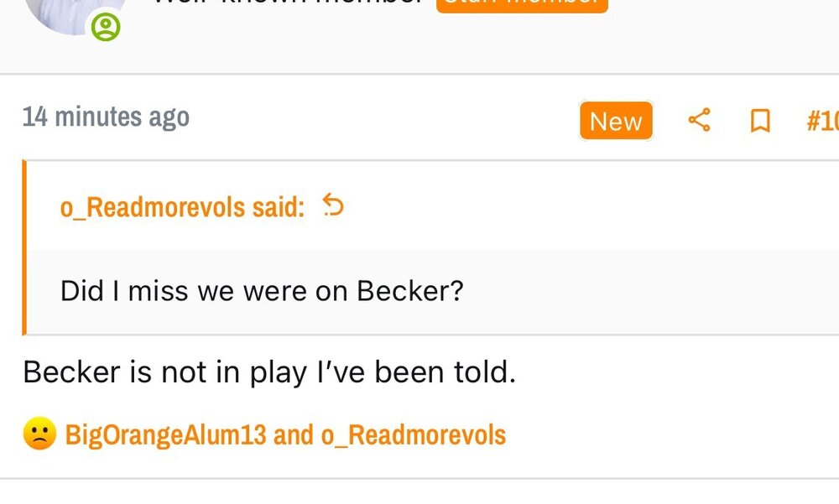839x504 pixels.
Task: Jump to quoted post via arrow icon
Action: click(x=333, y=205)
